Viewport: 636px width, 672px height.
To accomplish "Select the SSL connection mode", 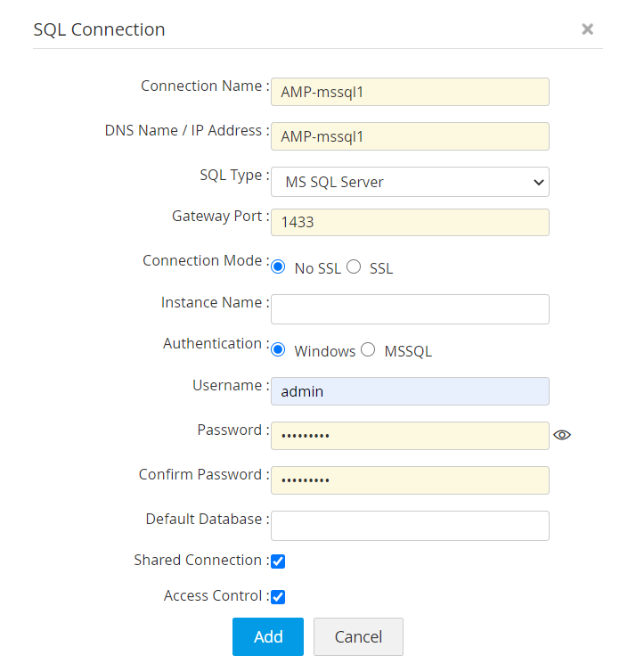I will pos(354,267).
